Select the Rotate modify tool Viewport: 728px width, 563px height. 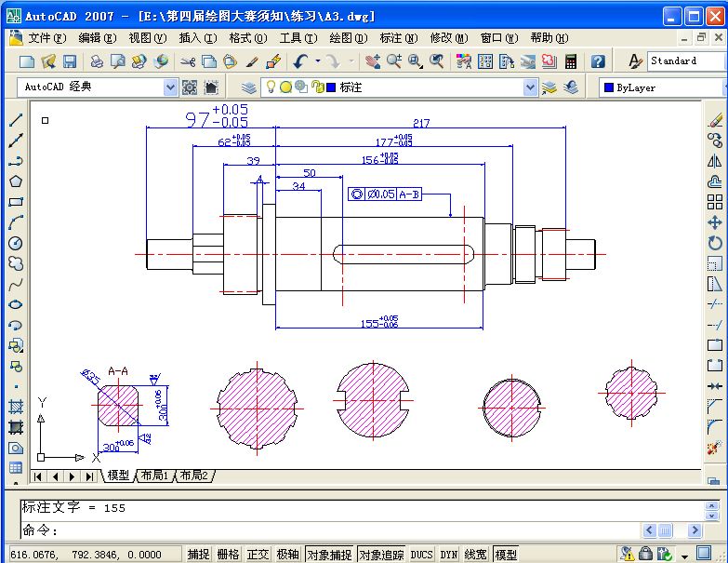[x=715, y=243]
